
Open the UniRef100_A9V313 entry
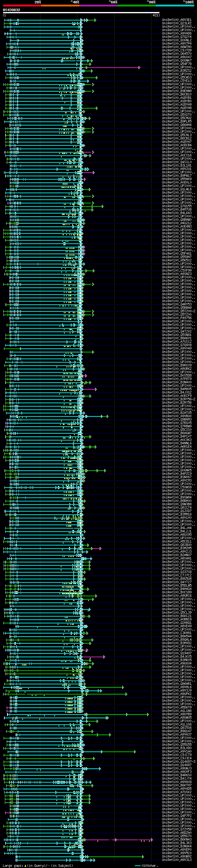pos(177,860)
